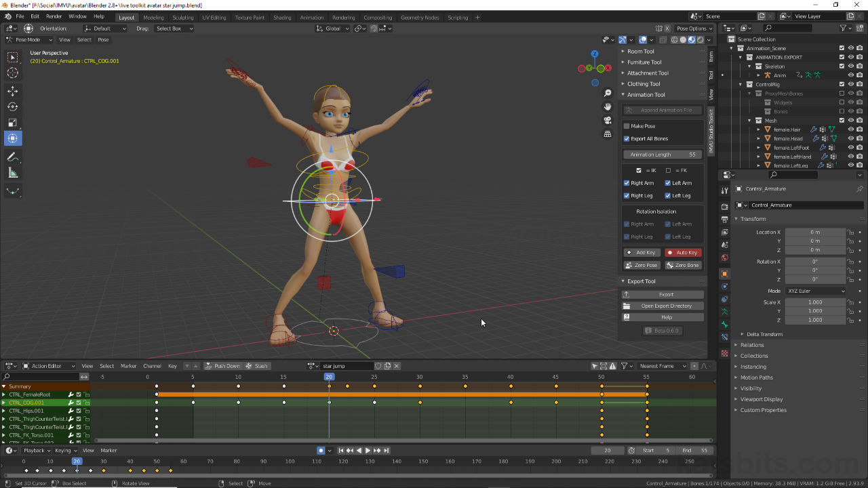Open the rotation Mode XYZ Euler dropdown

(x=816, y=291)
